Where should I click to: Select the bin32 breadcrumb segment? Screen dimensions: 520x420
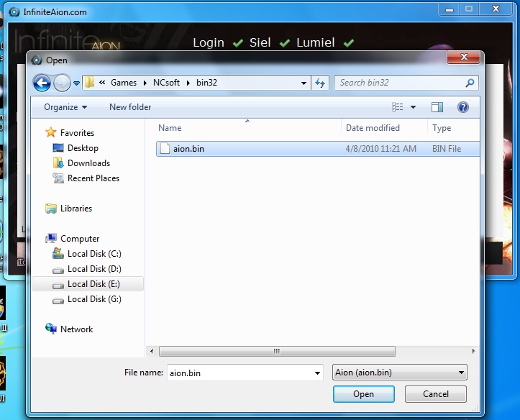pos(206,83)
